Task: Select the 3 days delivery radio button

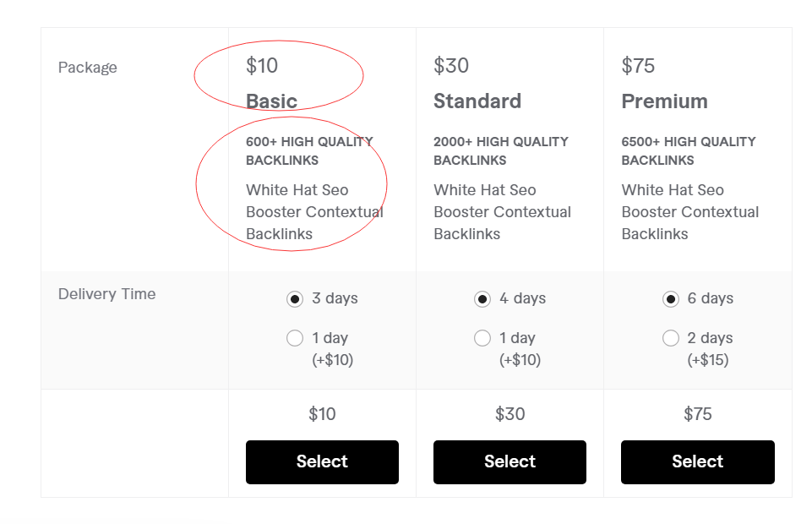Action: 295,298
